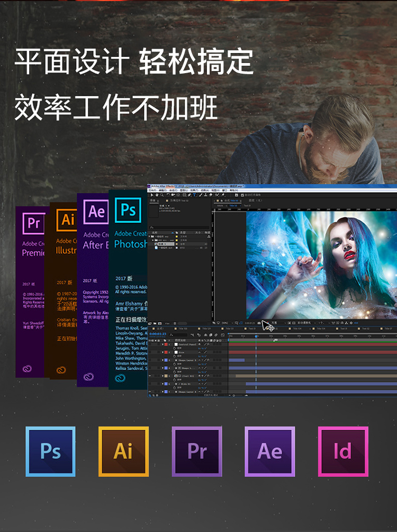
Task: Toggle the frame blending switch in timeline header
Action: [x=211, y=335]
